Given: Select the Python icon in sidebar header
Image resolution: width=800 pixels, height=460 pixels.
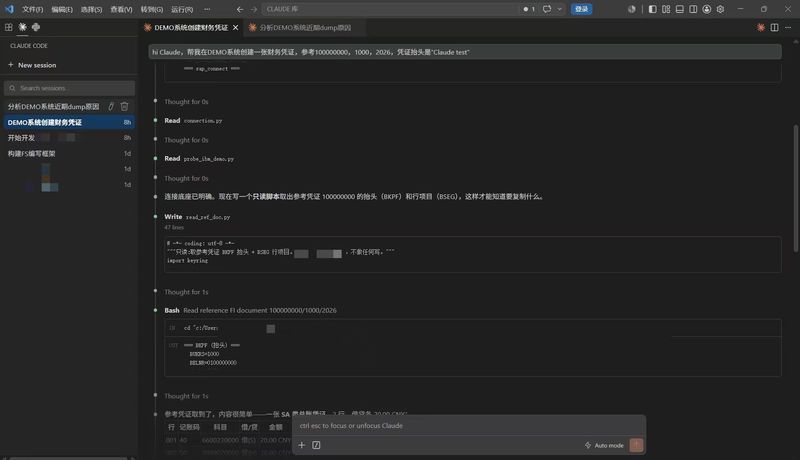Looking at the screenshot, I should coord(36,27).
